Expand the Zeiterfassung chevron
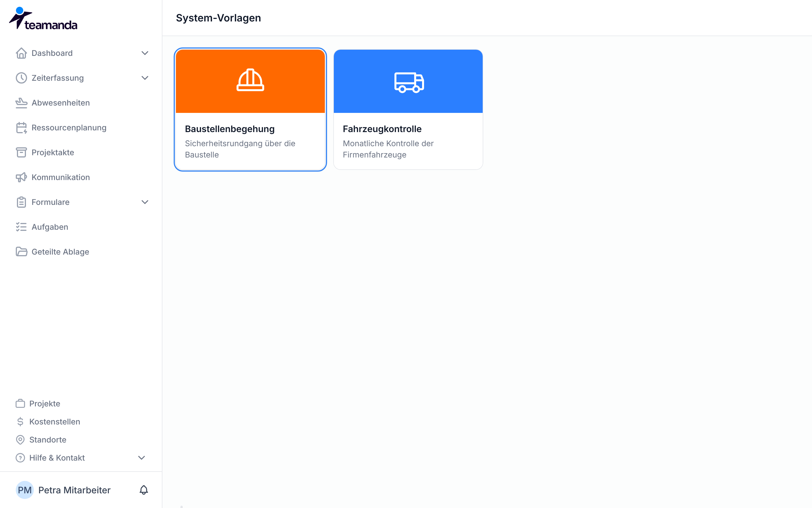The height and width of the screenshot is (508, 812). pos(145,78)
